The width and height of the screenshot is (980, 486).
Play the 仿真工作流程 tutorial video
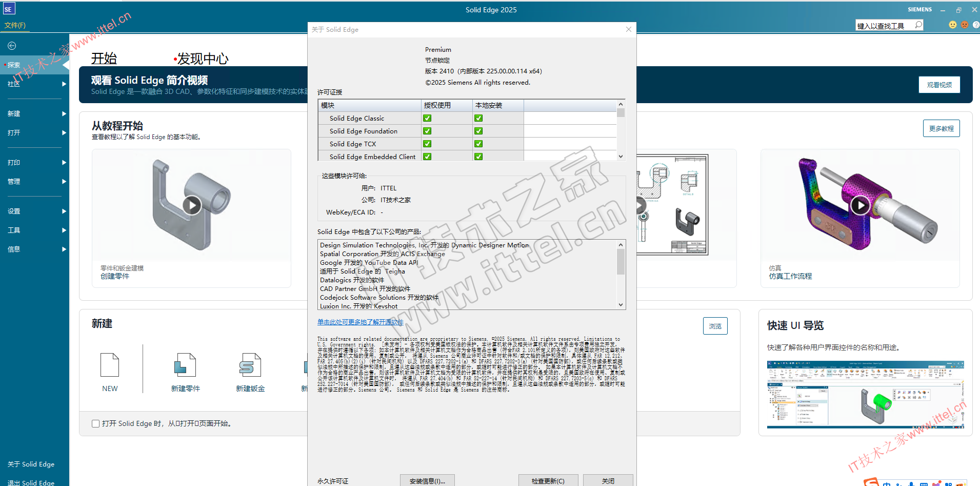coord(860,206)
